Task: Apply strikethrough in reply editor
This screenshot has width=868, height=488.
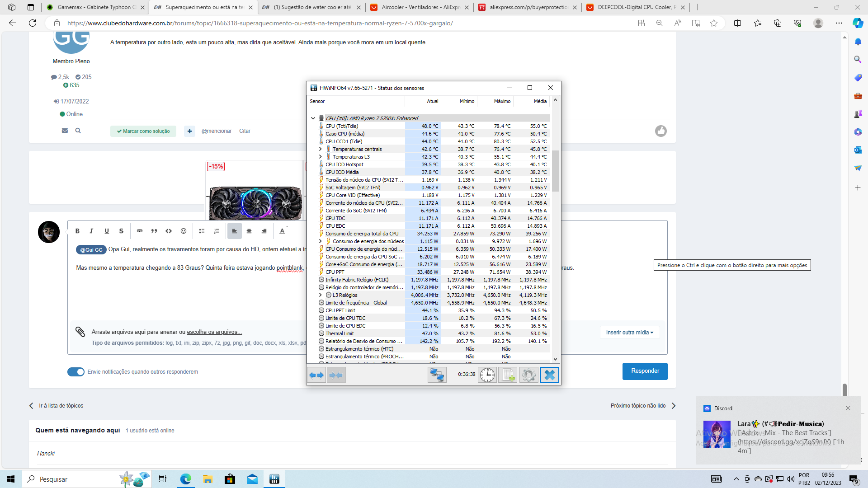Action: point(121,231)
